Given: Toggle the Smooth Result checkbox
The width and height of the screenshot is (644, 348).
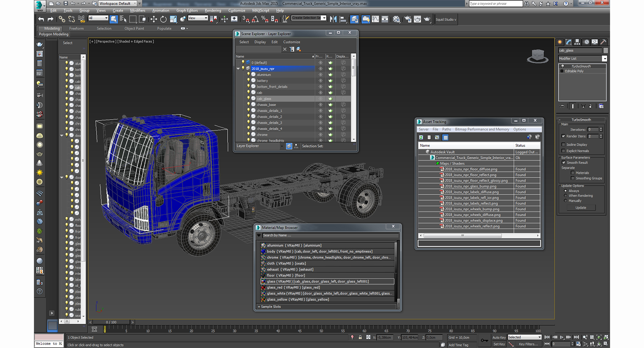Looking at the screenshot, I should [x=563, y=163].
